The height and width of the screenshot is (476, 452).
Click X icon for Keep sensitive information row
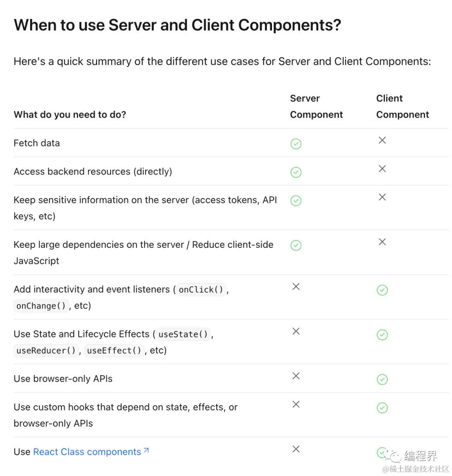pos(382,197)
